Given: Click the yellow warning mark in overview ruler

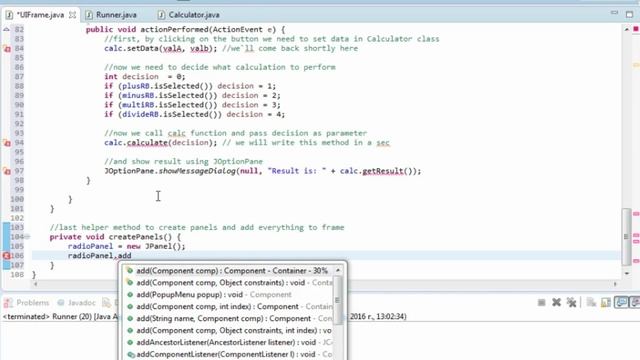Looking at the screenshot, I should point(636,65).
